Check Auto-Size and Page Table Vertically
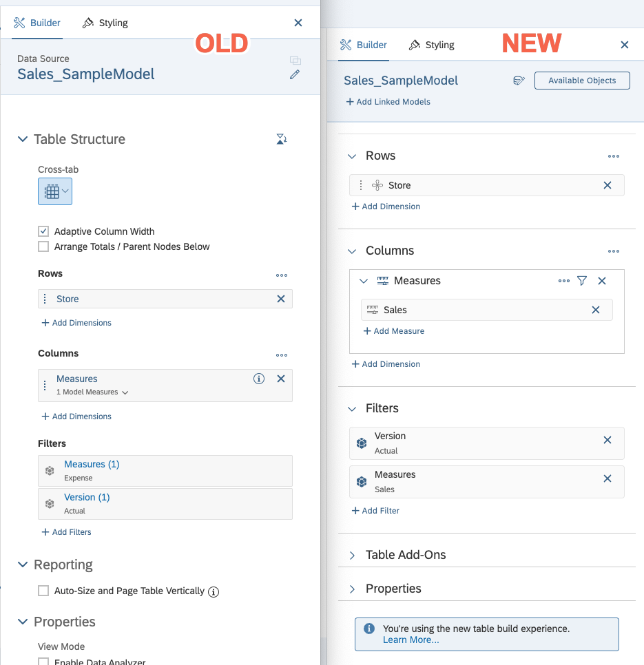Viewport: 644px width, 665px height. (x=43, y=591)
